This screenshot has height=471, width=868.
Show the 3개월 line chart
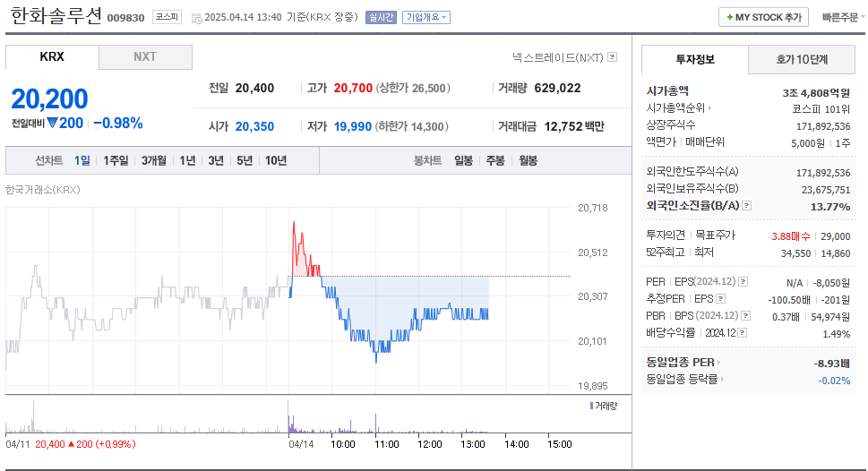153,160
